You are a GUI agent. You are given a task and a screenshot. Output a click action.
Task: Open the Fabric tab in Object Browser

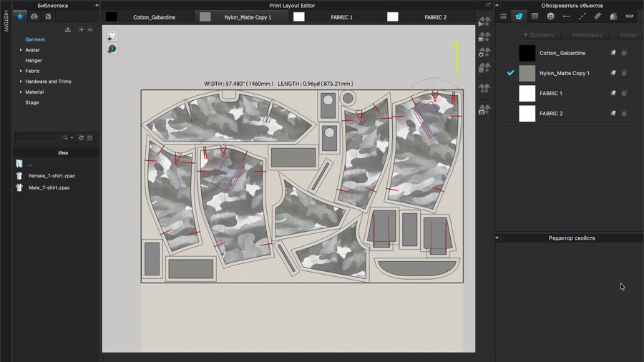point(519,16)
